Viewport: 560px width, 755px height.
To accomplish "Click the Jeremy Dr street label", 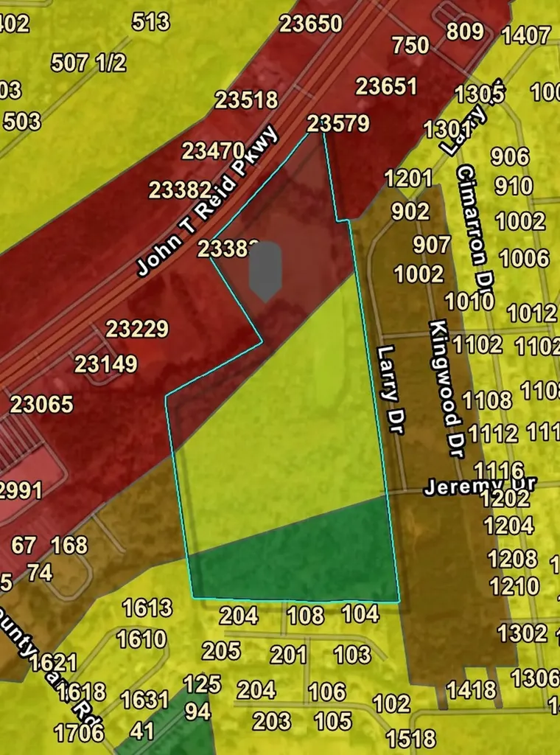I will [480, 485].
